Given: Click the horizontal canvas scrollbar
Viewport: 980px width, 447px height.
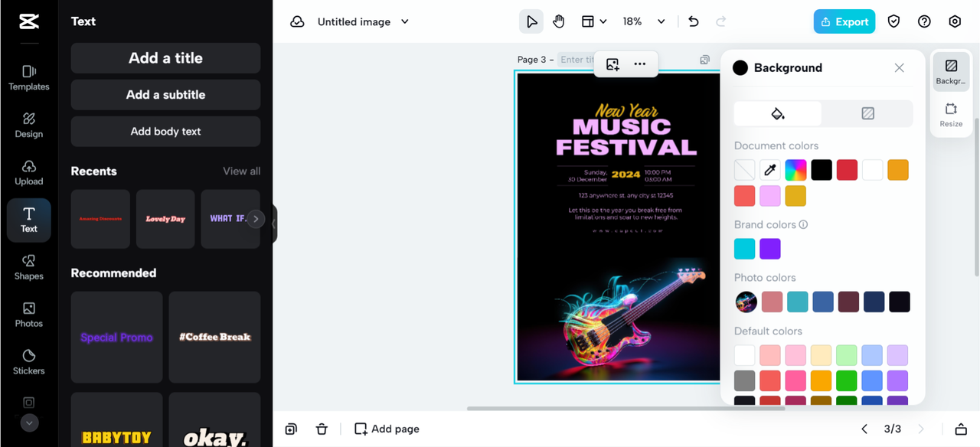Looking at the screenshot, I should [x=626, y=408].
